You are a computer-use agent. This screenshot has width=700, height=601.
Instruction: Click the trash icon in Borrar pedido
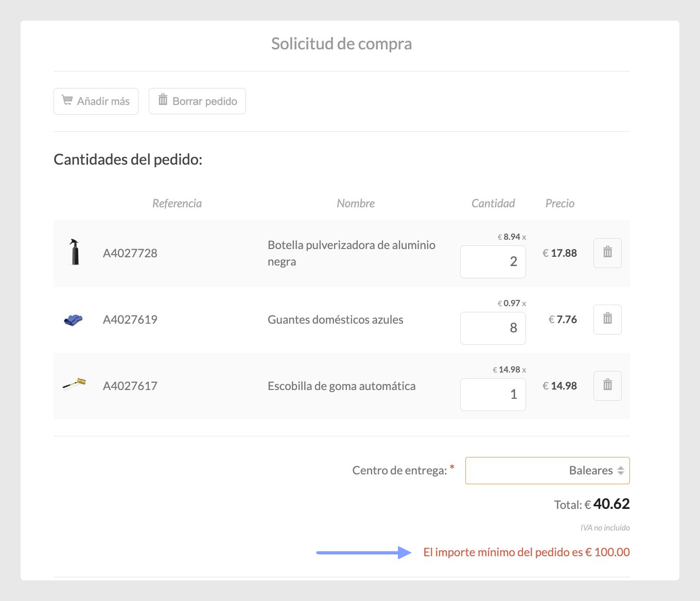pyautogui.click(x=163, y=99)
